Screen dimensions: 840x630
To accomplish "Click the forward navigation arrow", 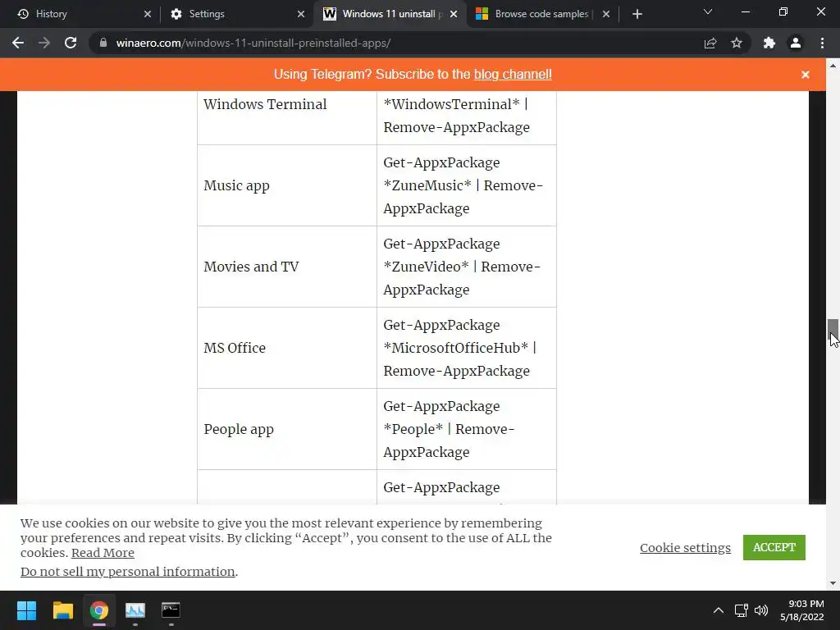I will pos(44,43).
